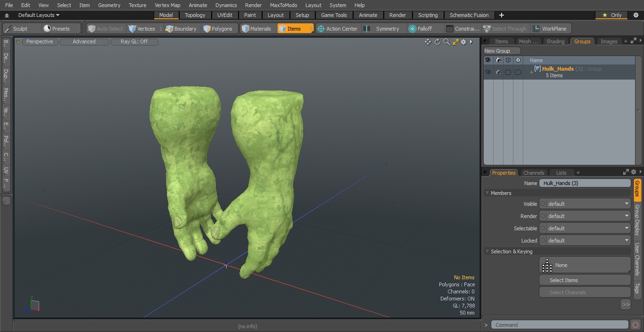Screen dimensions: 644x332
Task: Open the Default Layouts dropdown
Action: (x=39, y=15)
